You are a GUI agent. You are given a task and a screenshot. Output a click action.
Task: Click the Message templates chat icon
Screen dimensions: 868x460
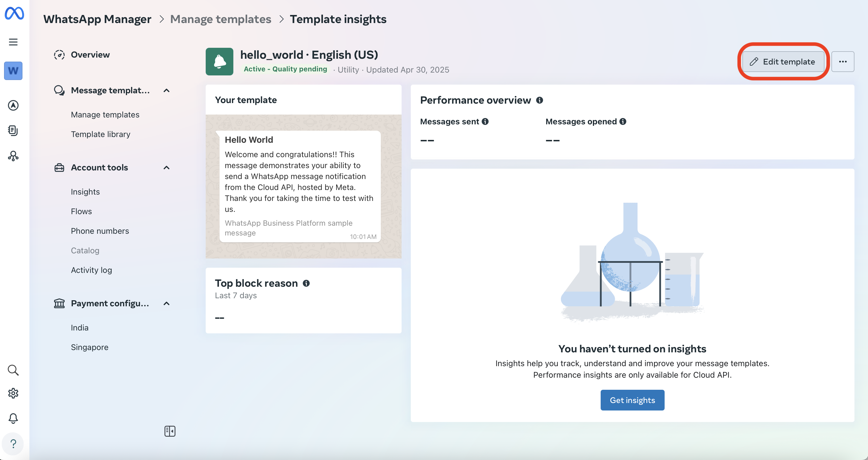point(59,90)
